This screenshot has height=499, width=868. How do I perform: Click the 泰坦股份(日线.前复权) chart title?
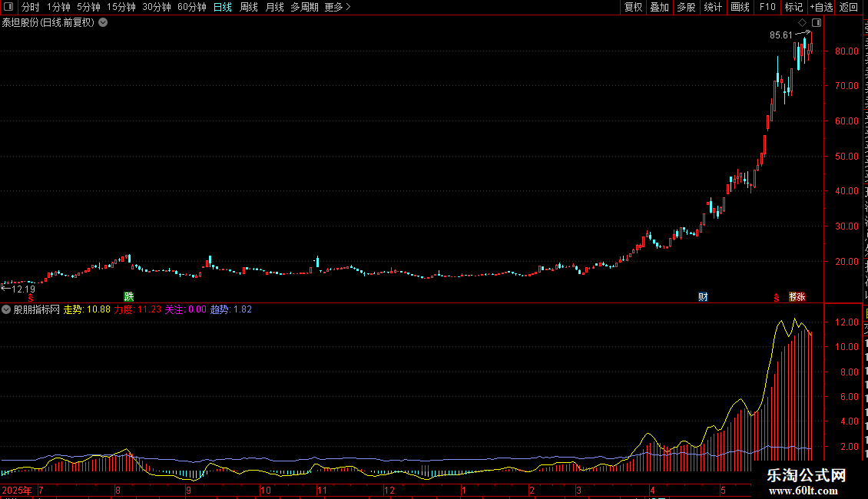click(x=48, y=23)
